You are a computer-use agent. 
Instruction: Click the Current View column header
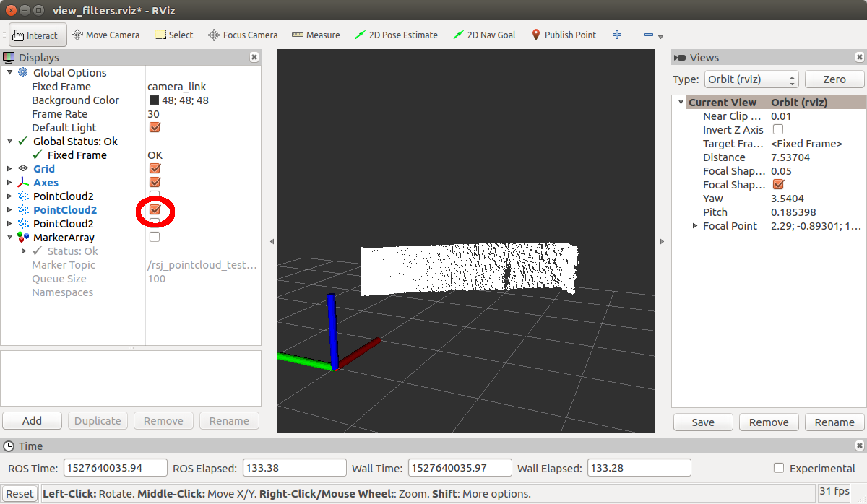(722, 103)
